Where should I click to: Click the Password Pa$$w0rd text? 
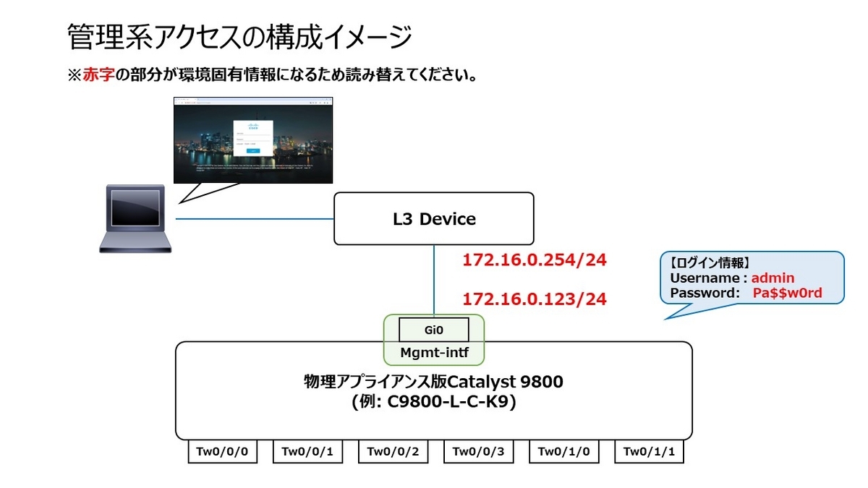pyautogui.click(x=746, y=293)
